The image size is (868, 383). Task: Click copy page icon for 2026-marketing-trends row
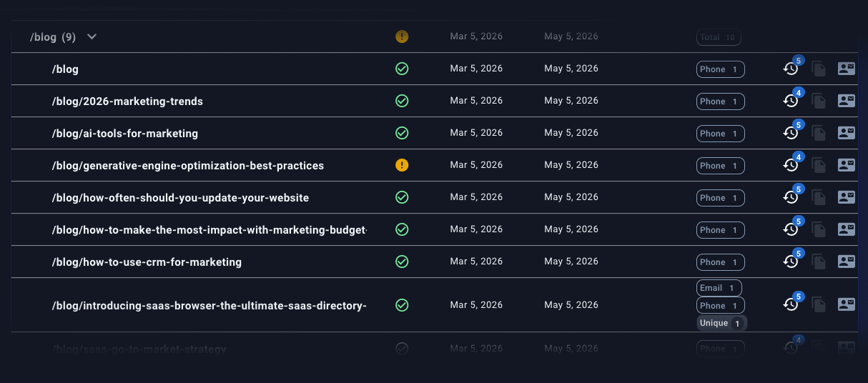tap(819, 101)
